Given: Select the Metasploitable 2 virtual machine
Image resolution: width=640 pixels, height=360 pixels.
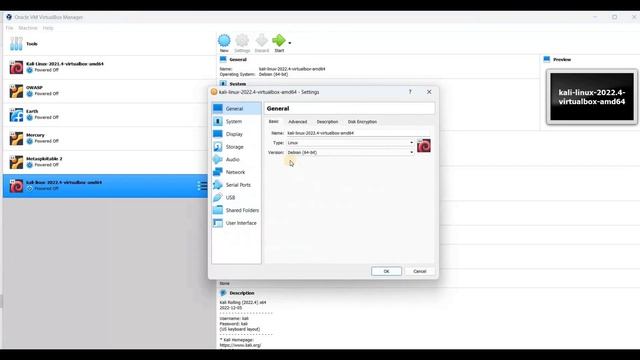Looking at the screenshot, I should click(109, 162).
